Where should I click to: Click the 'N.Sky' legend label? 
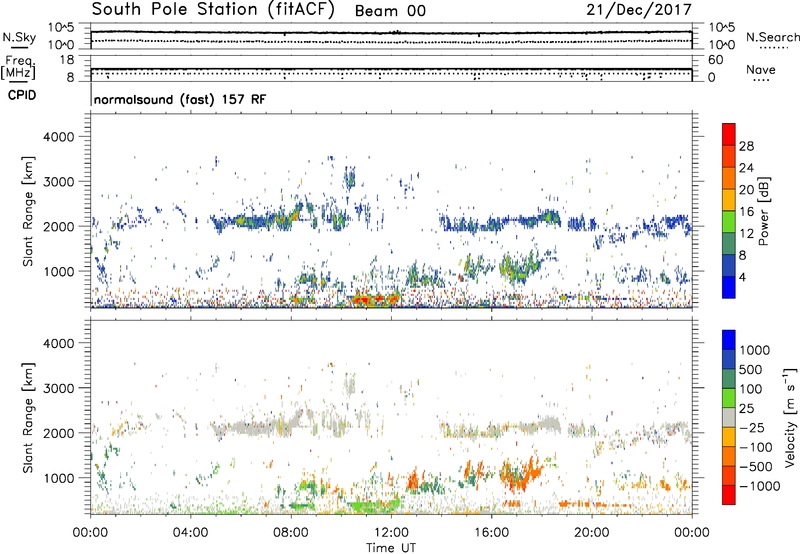click(19, 37)
